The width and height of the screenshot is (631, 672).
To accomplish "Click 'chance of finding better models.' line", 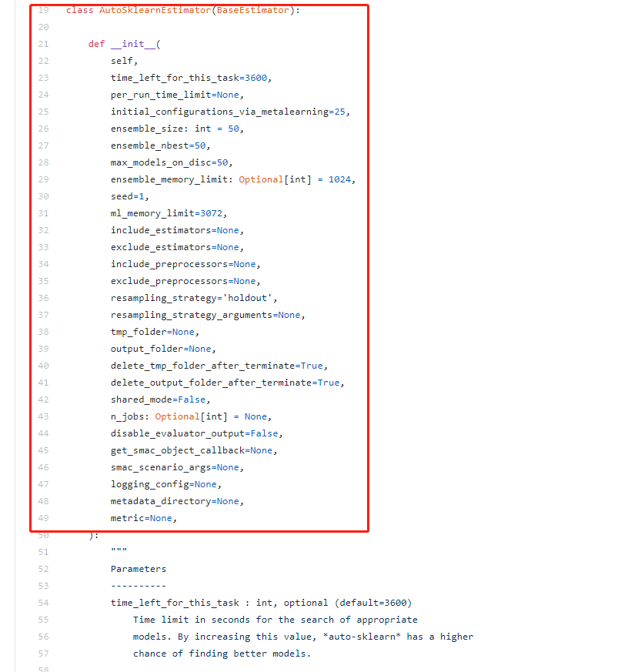I will pyautogui.click(x=222, y=654).
